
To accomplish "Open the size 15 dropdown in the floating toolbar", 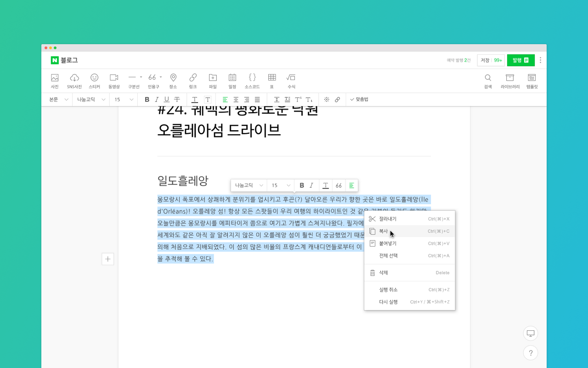I will pos(281,185).
